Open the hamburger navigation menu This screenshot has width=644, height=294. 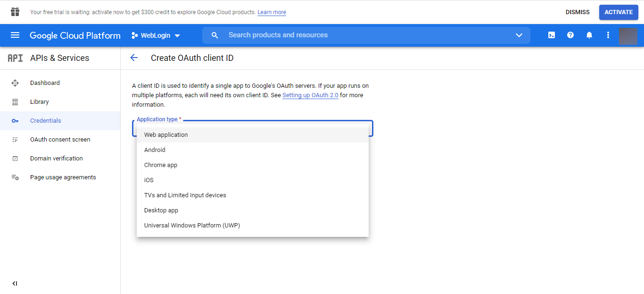[x=15, y=35]
